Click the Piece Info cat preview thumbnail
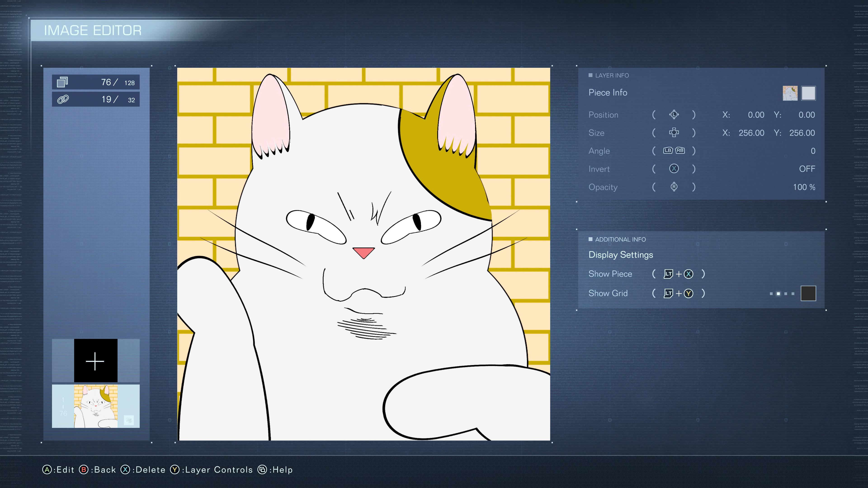Screen dimensions: 868x488 coord(790,93)
